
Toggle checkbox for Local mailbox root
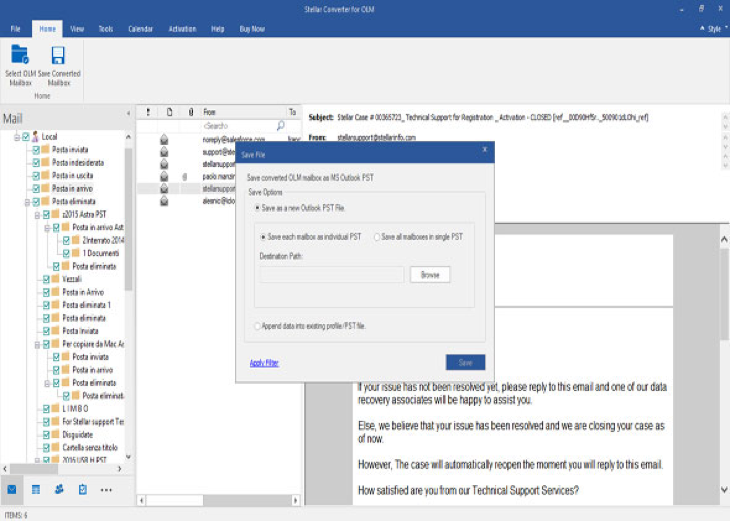coord(26,136)
